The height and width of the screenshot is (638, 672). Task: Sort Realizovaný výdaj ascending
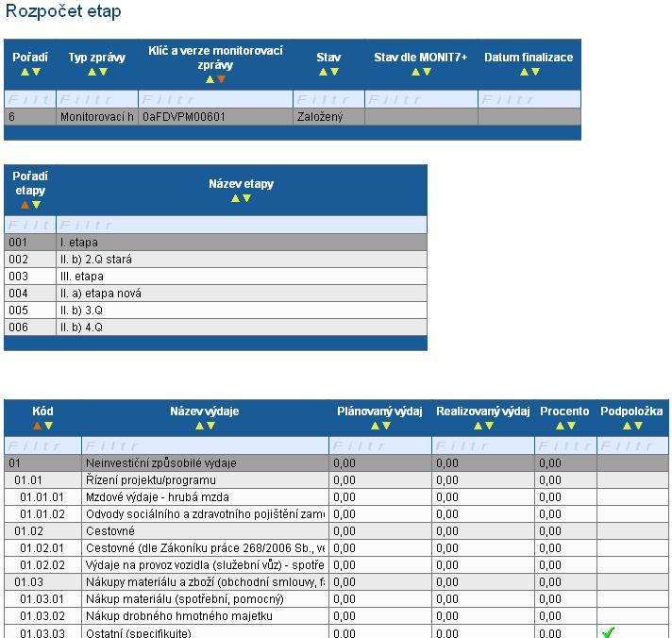coord(478,426)
